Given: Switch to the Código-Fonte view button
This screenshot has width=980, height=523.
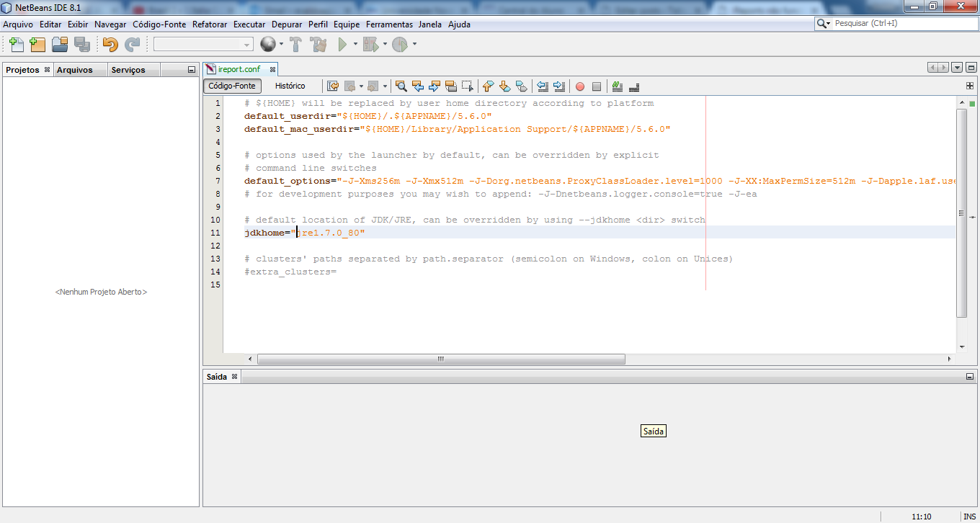Looking at the screenshot, I should [232, 86].
